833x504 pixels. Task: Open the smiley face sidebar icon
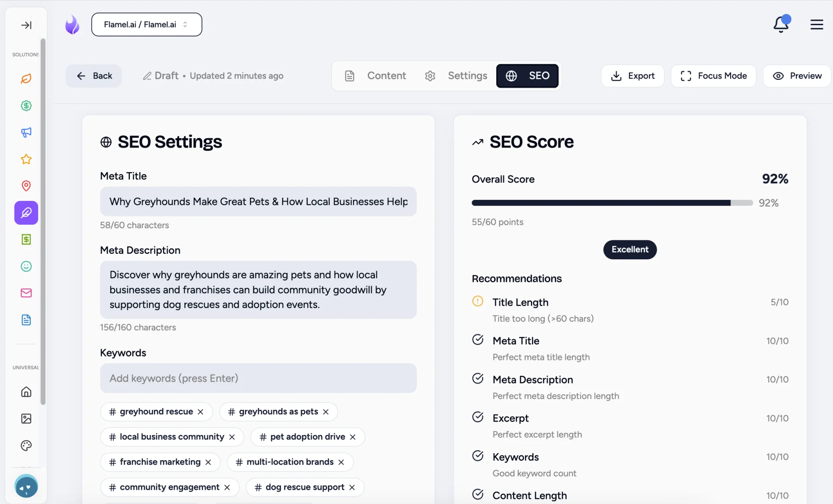click(26, 266)
